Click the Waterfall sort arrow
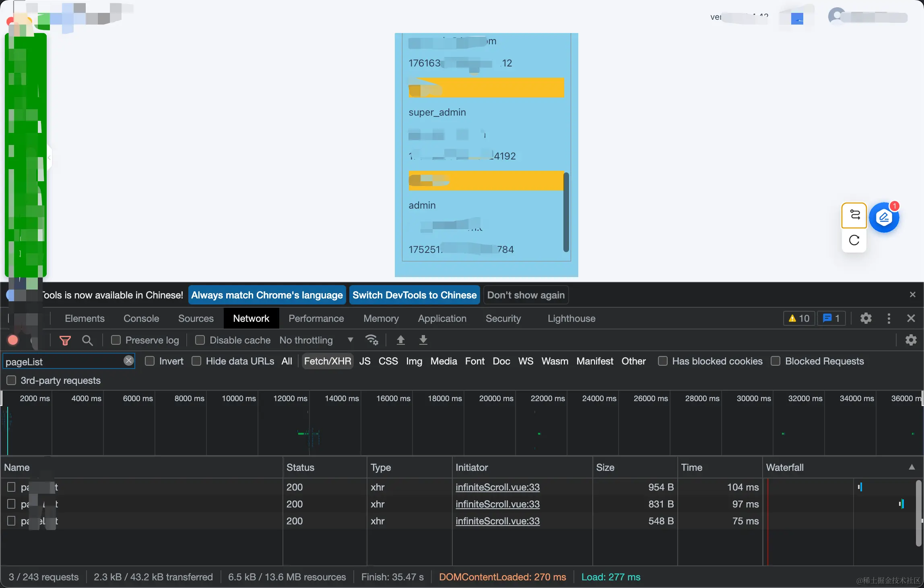This screenshot has width=924, height=588. coord(912,467)
